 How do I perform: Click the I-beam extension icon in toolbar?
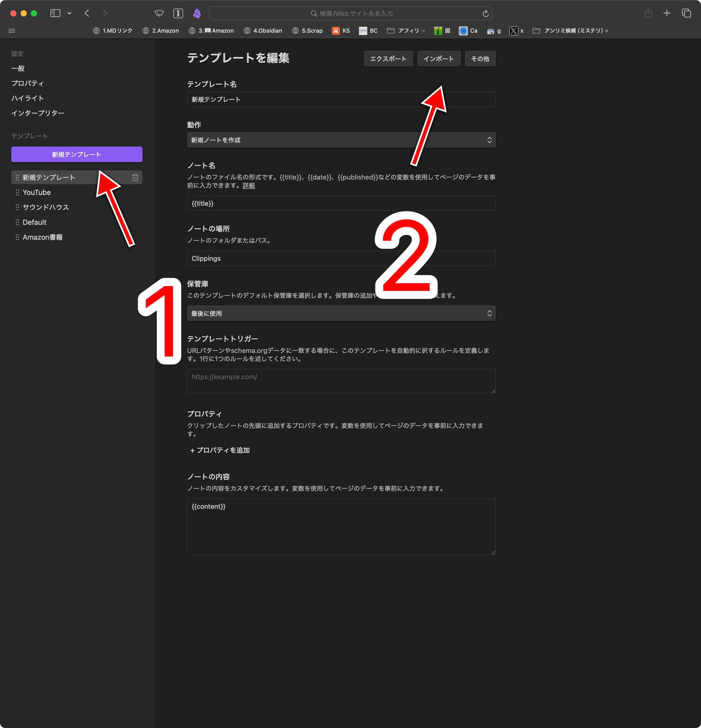(x=178, y=13)
